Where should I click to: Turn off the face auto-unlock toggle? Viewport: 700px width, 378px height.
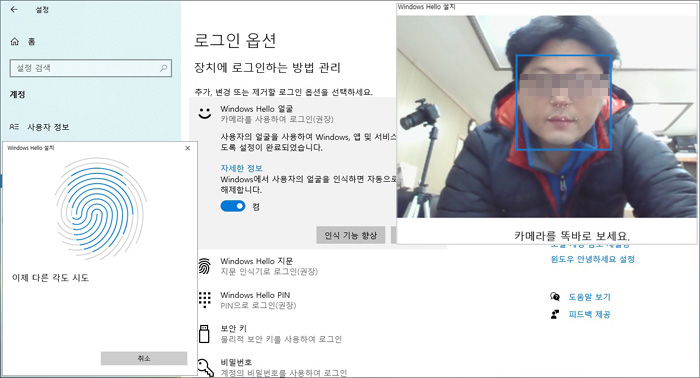(x=233, y=206)
